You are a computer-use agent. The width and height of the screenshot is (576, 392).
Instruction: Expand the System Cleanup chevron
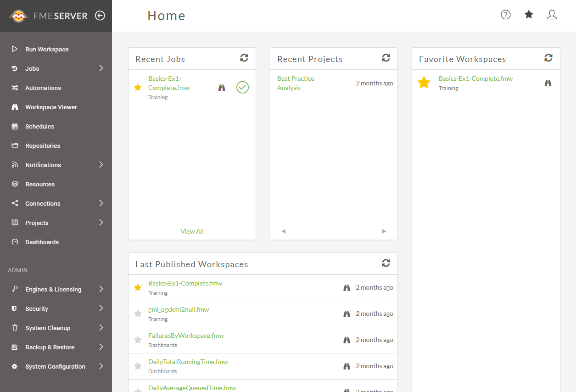pos(101,328)
